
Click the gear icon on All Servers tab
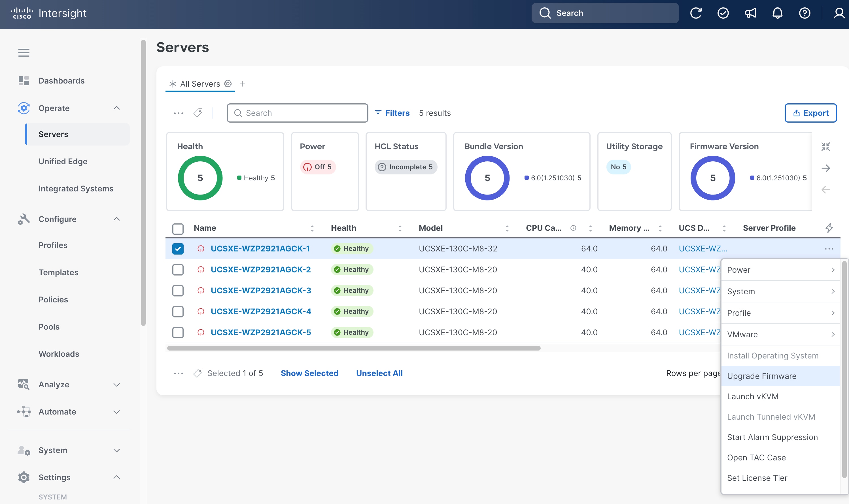(228, 84)
